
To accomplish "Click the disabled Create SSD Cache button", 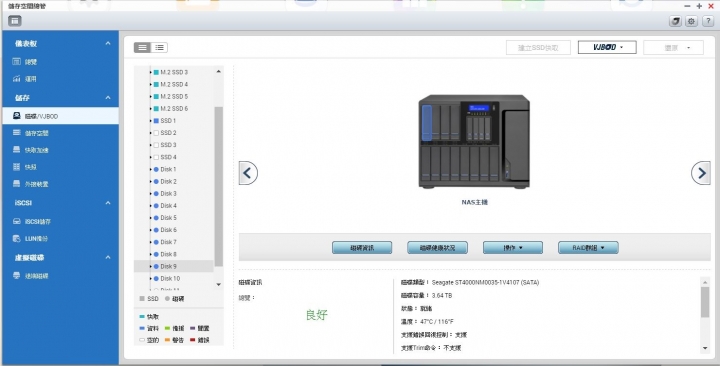I will pos(538,47).
